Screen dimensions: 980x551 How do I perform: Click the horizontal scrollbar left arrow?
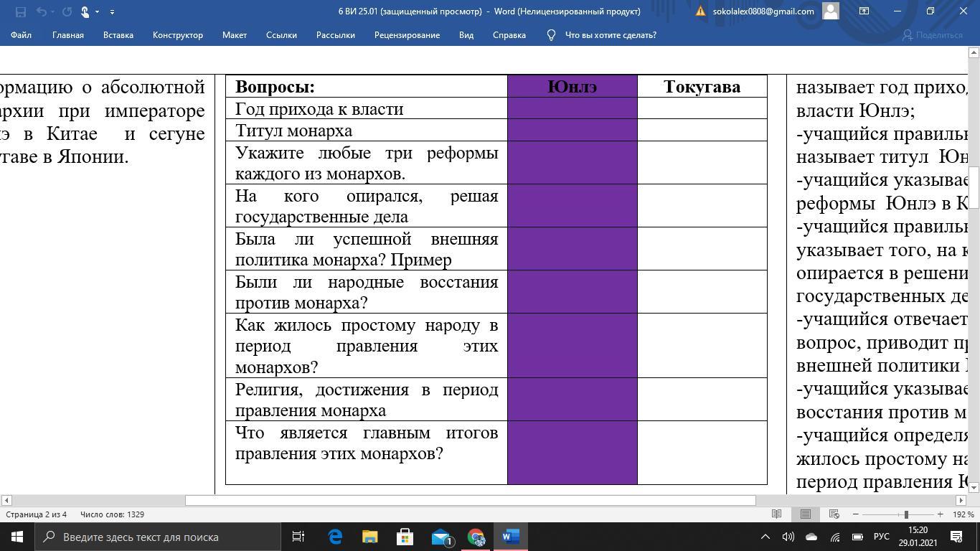coord(6,500)
